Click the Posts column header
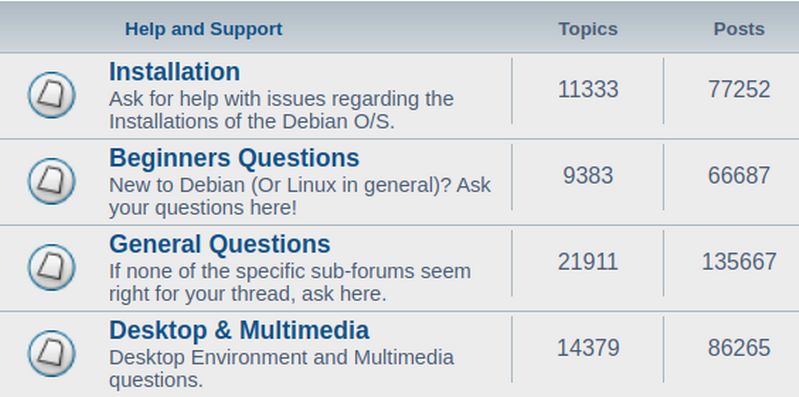 click(x=739, y=29)
